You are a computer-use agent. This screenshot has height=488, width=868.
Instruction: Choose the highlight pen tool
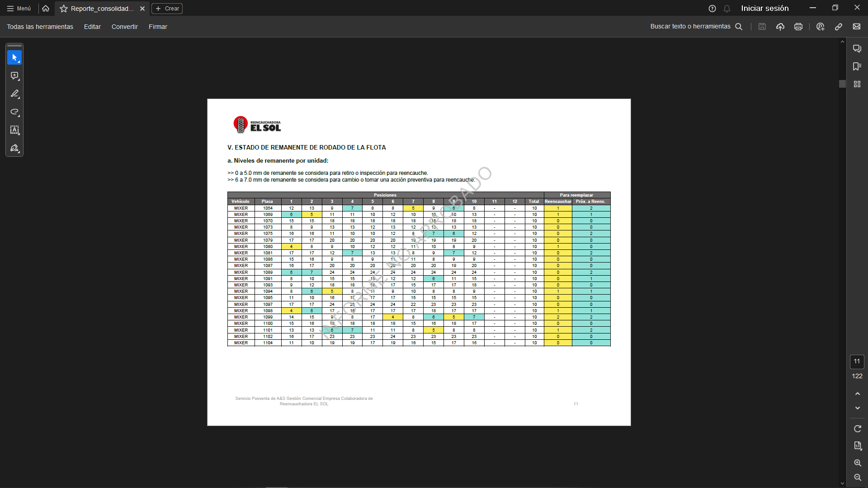click(x=14, y=94)
